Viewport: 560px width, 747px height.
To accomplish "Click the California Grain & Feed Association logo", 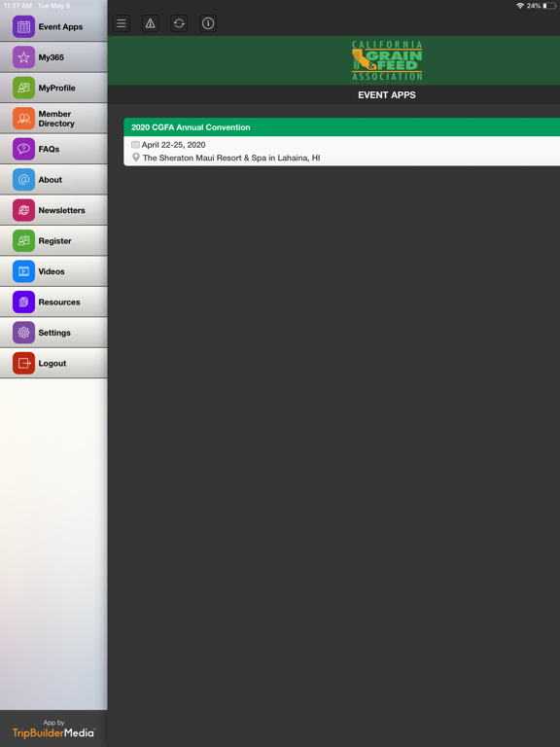I will (x=387, y=60).
